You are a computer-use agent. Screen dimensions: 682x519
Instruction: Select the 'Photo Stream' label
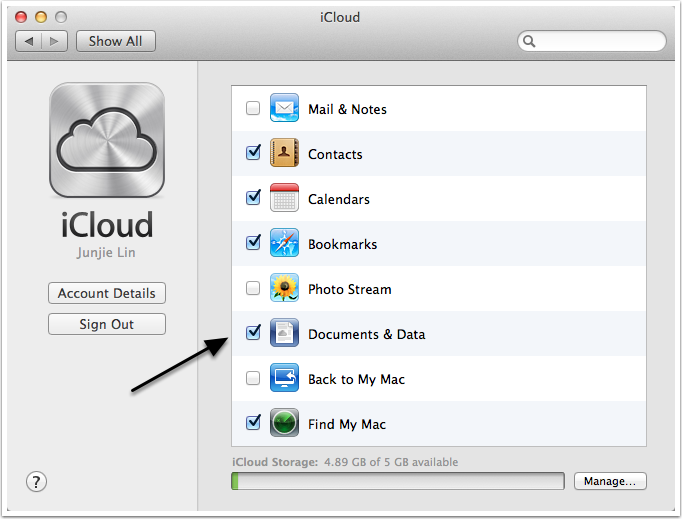[x=350, y=289]
